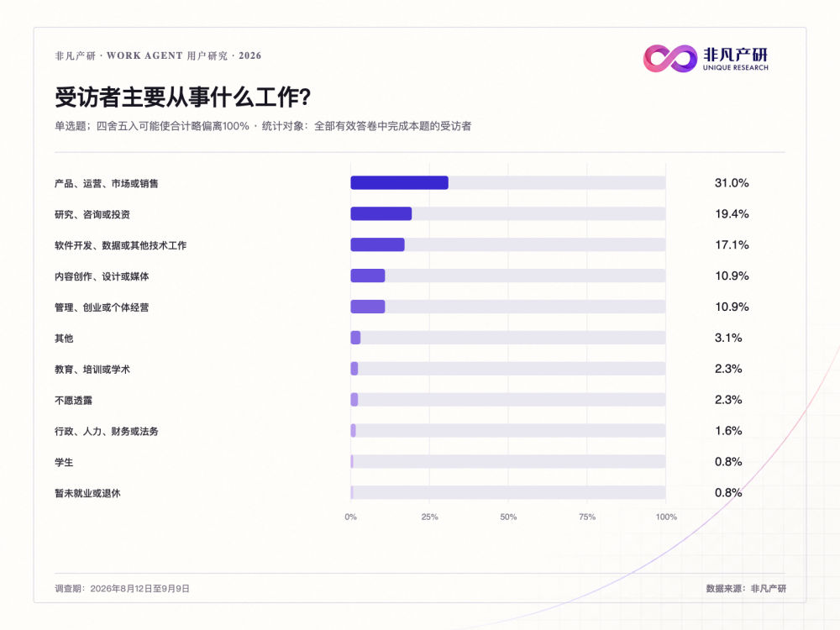Click the value 31.0%
The height and width of the screenshot is (630, 840).
coord(732,183)
